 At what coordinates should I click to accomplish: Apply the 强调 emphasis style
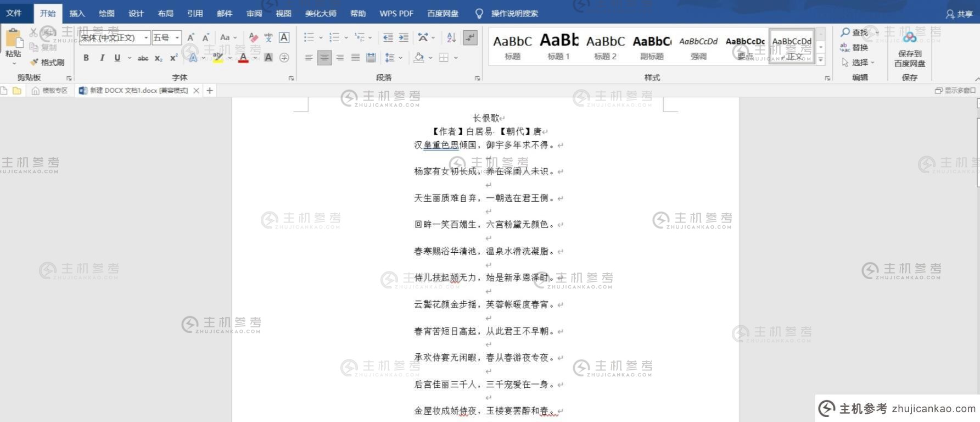coord(698,46)
